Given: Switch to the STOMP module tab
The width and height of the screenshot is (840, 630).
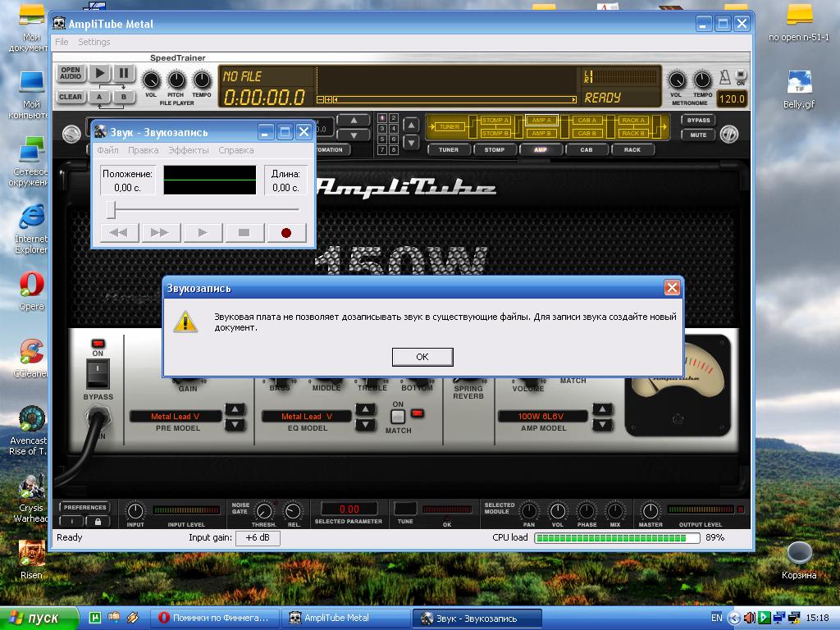Looking at the screenshot, I should pyautogui.click(x=495, y=150).
